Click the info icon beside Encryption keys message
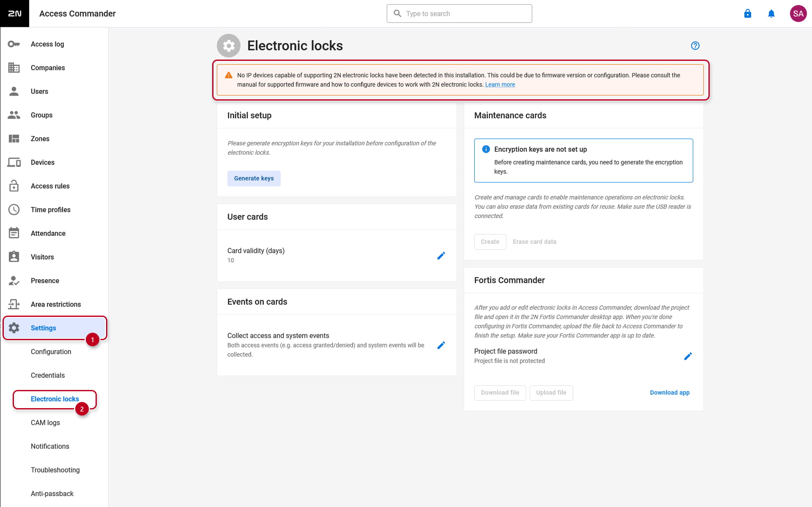Viewport: 812px width, 507px height. (486, 149)
